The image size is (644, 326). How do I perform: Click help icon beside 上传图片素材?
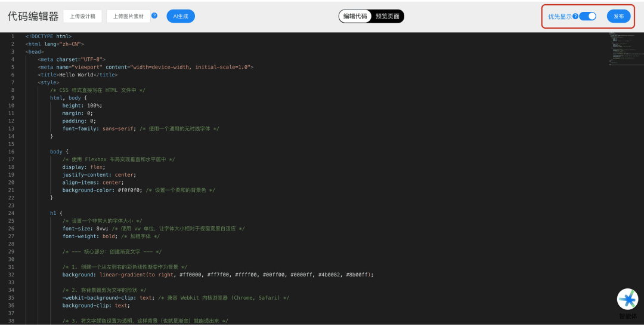(x=154, y=16)
